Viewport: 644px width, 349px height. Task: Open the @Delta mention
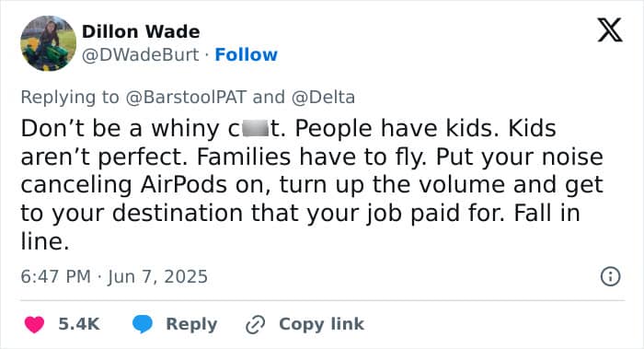[323, 98]
